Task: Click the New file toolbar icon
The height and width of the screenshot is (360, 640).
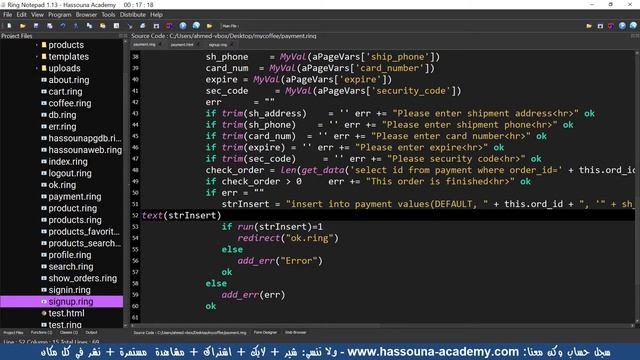Action: tap(9, 26)
